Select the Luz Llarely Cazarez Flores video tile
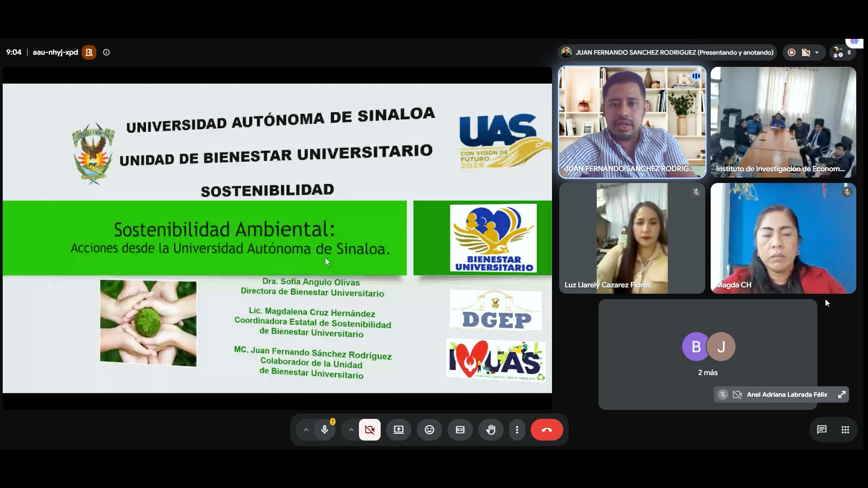The width and height of the screenshot is (868, 488). (x=632, y=238)
